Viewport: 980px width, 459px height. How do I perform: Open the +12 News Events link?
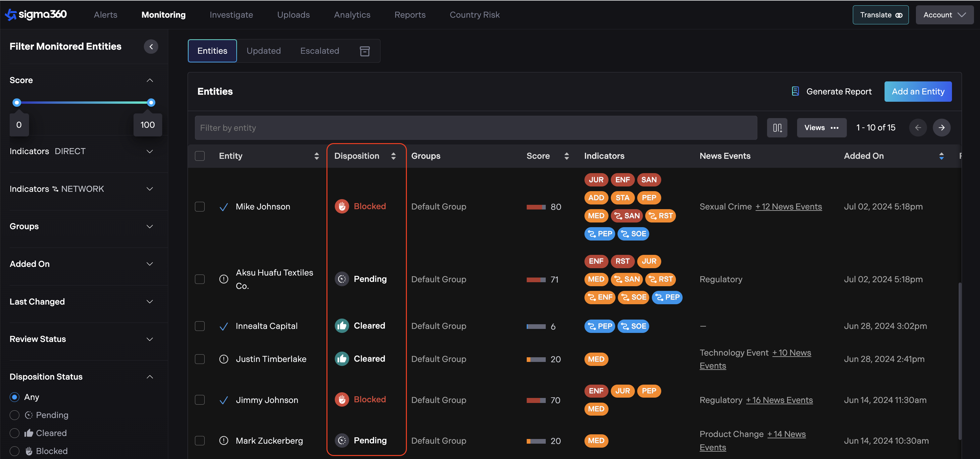point(788,206)
